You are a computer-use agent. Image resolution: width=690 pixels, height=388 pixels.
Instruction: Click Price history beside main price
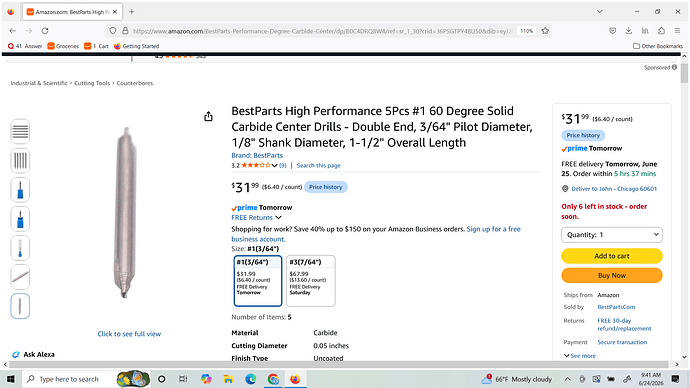326,187
